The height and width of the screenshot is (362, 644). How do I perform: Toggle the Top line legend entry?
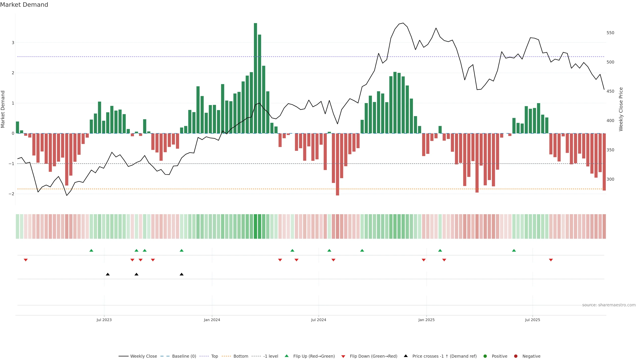point(214,356)
